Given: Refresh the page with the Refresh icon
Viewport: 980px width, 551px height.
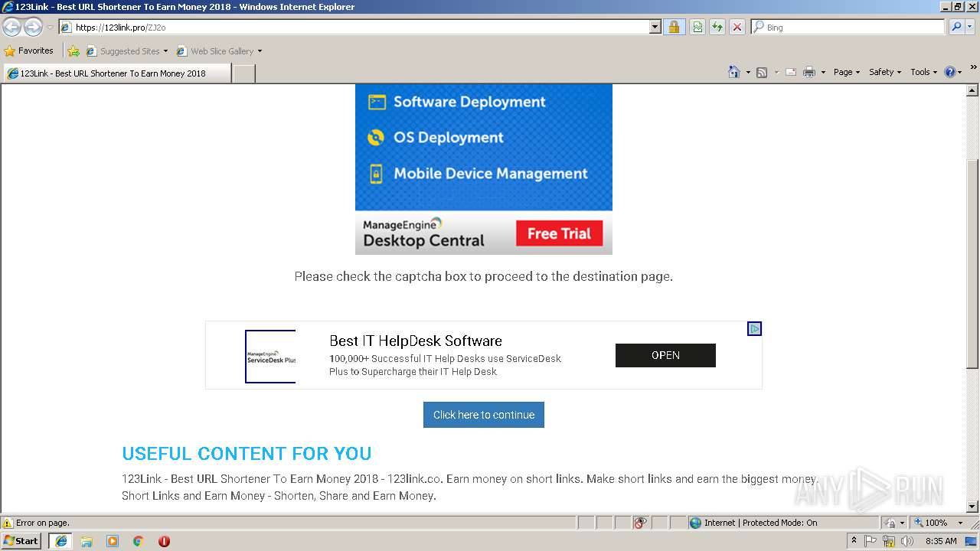Looking at the screenshot, I should (x=717, y=27).
